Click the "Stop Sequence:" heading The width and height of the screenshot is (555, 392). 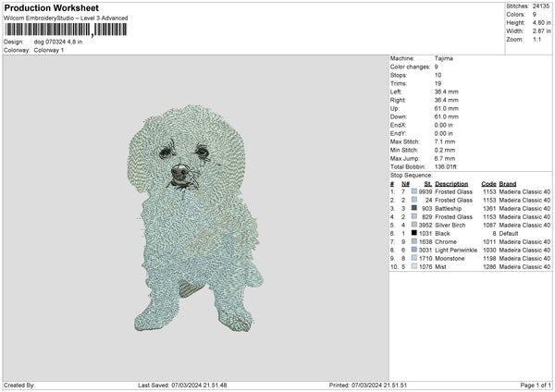point(412,175)
